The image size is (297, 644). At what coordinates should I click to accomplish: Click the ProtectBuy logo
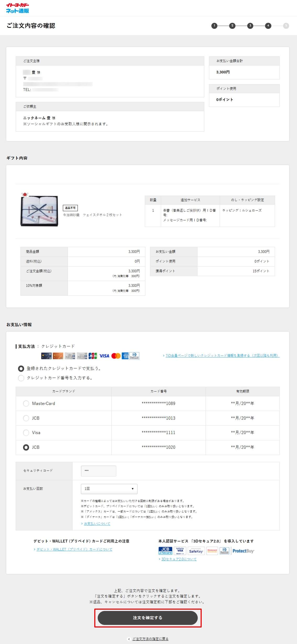click(x=243, y=551)
